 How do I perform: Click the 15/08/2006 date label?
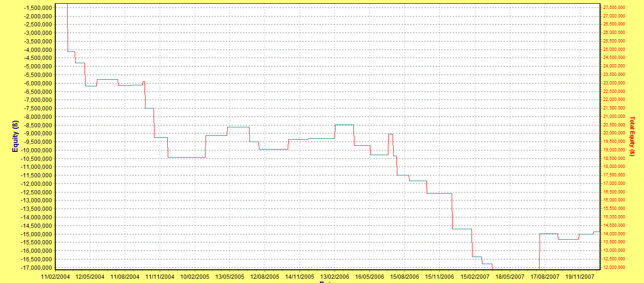point(404,276)
